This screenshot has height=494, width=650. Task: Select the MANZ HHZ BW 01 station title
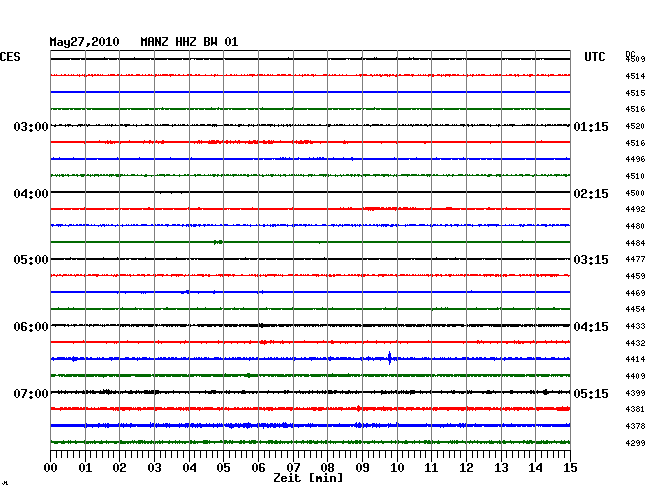pyautogui.click(x=189, y=42)
